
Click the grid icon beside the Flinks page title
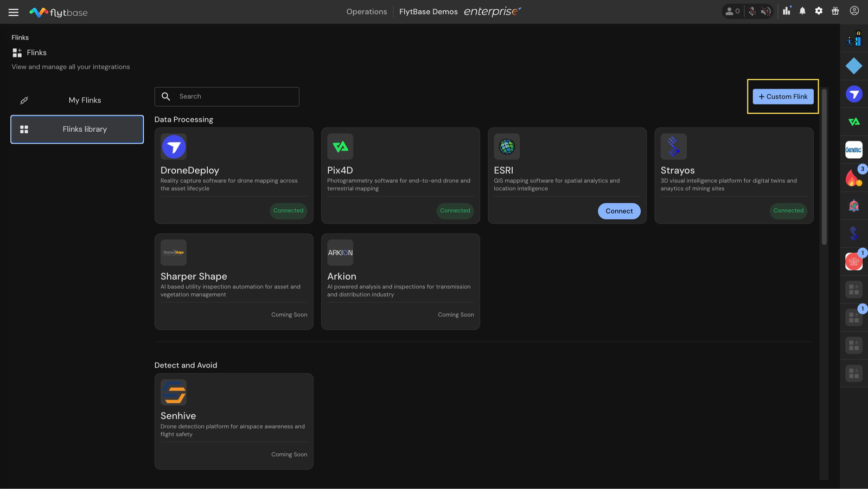pos(17,53)
